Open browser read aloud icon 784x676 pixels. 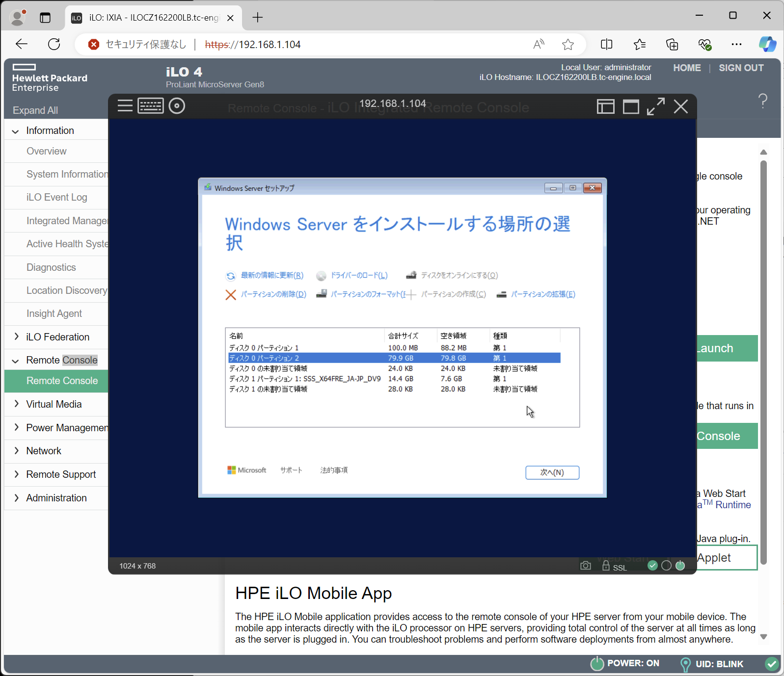point(539,45)
